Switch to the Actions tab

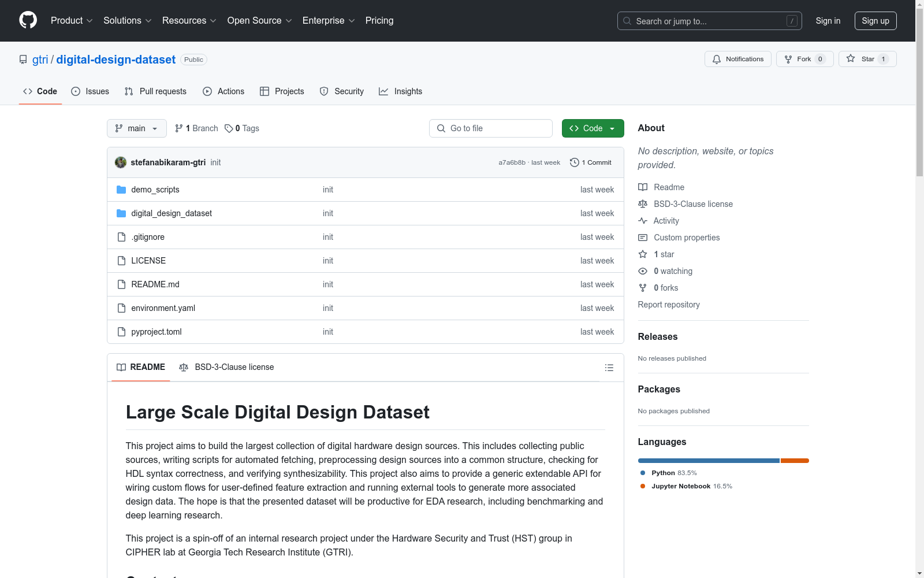tap(223, 91)
